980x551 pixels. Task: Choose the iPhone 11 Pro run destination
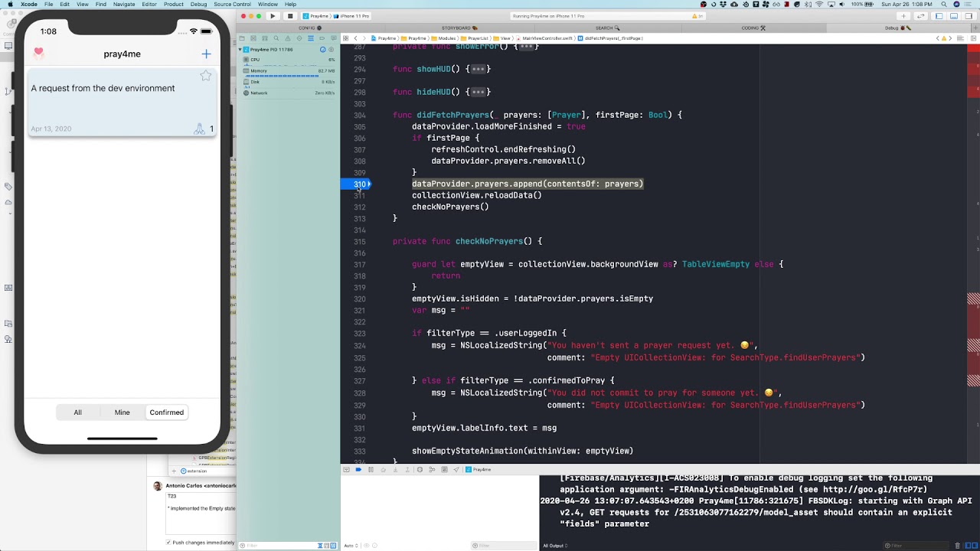tap(352, 16)
